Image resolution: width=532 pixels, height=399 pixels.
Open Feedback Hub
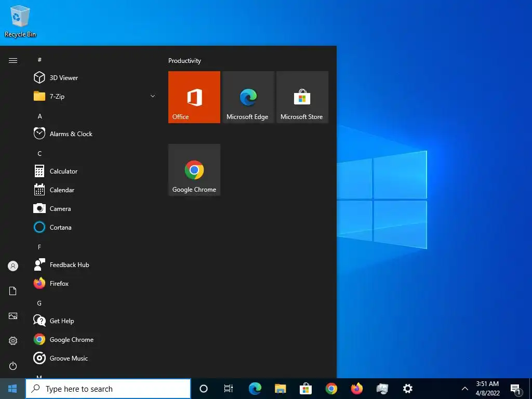(x=95, y=264)
